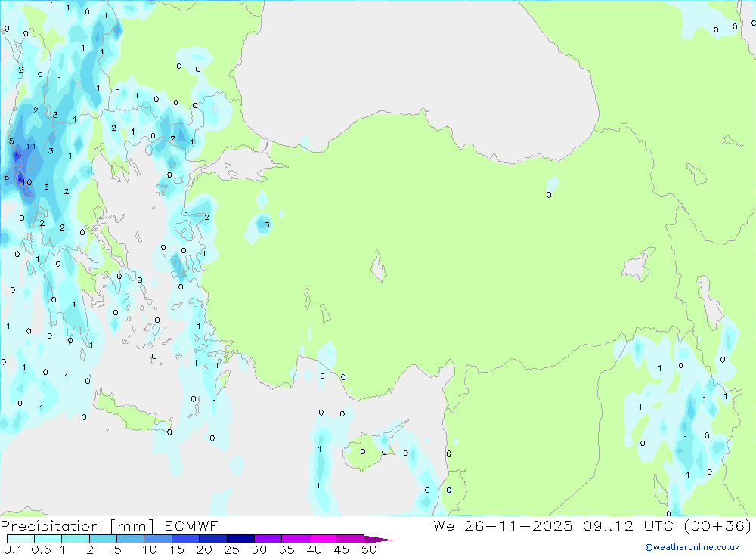Click the legend tick label '20'
Screen dimensions: 756x554
204,549
